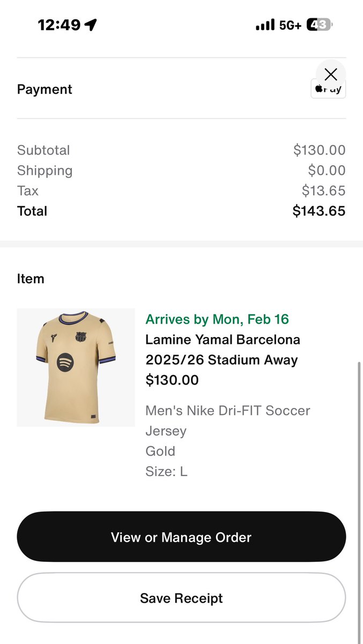Tap the cellular signal bars icon
The height and width of the screenshot is (644, 363).
click(265, 25)
